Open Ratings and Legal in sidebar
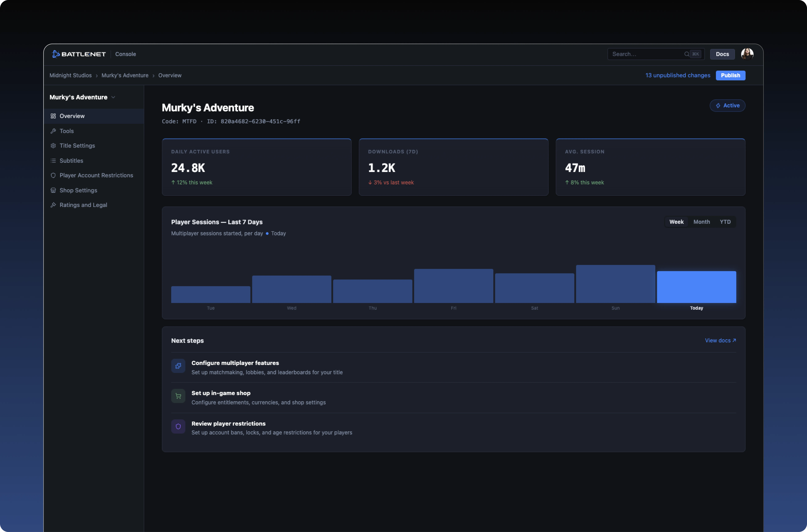This screenshot has width=807, height=532. 94,205
